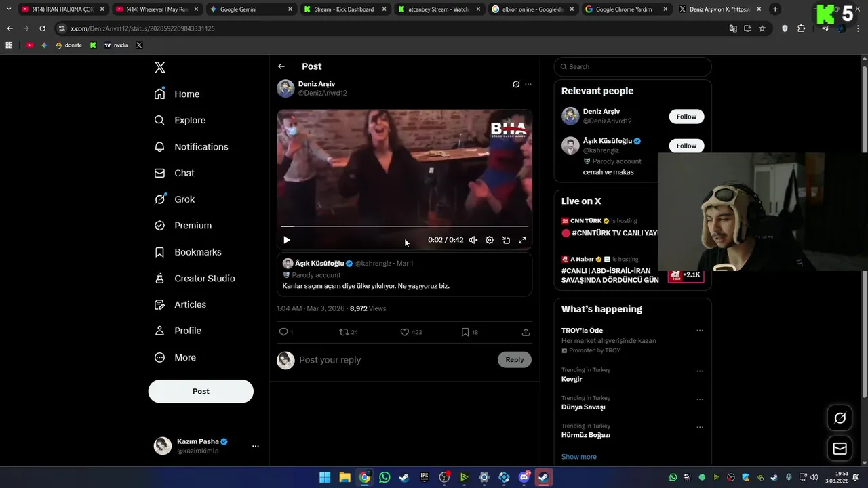This screenshot has width=868, height=488.
Task: Open the floating Grok button
Action: [x=840, y=418]
